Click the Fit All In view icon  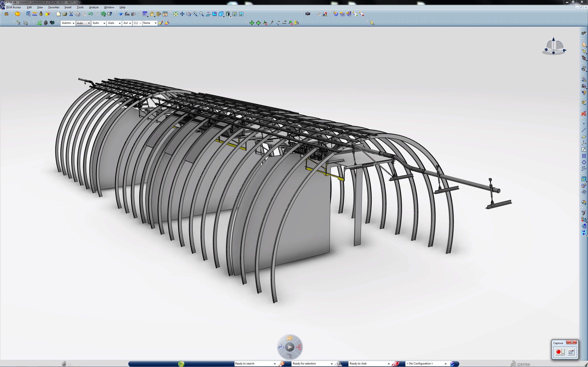tap(176, 14)
